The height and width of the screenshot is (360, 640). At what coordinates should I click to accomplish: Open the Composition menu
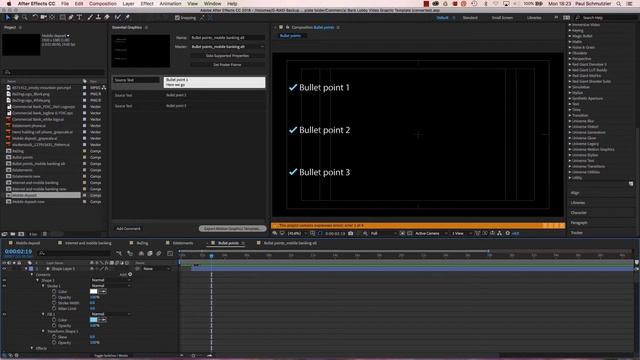(x=102, y=4)
